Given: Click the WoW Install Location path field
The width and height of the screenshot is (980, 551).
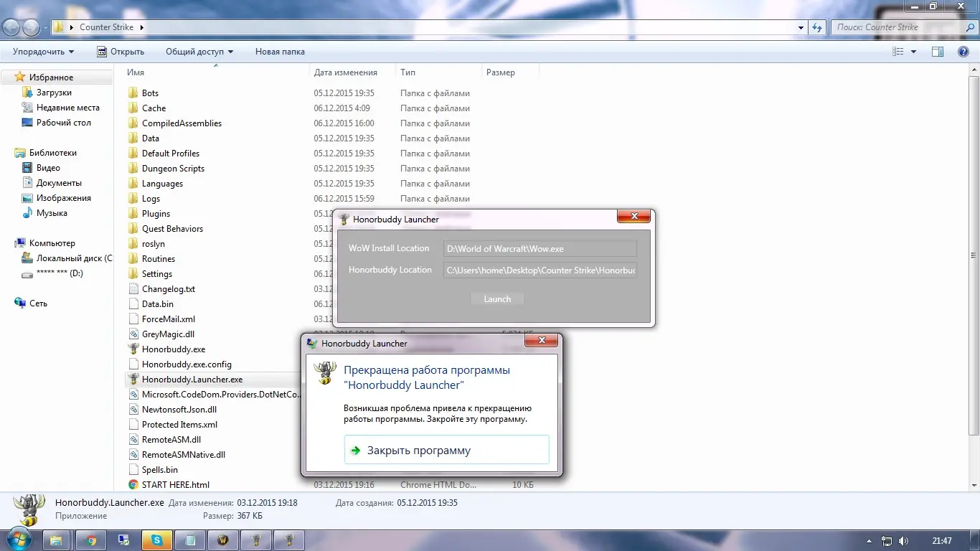Looking at the screenshot, I should [540, 248].
